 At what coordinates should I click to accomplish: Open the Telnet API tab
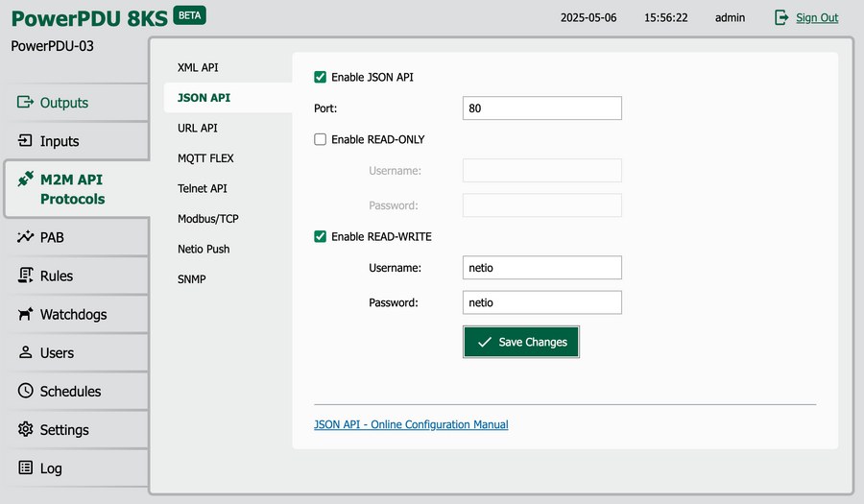(203, 188)
